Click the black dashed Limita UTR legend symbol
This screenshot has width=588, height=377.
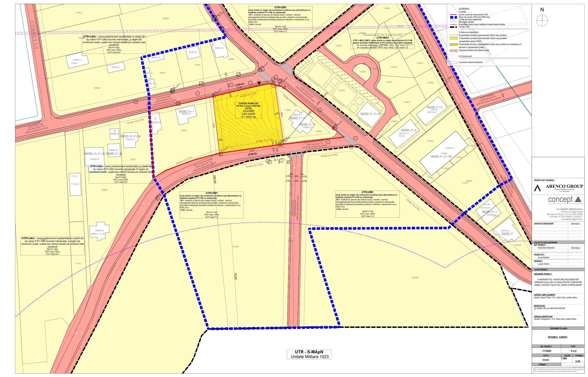453,27
